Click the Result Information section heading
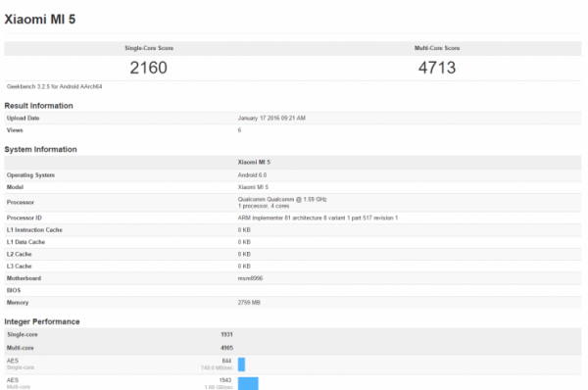588x390 pixels. [x=38, y=106]
